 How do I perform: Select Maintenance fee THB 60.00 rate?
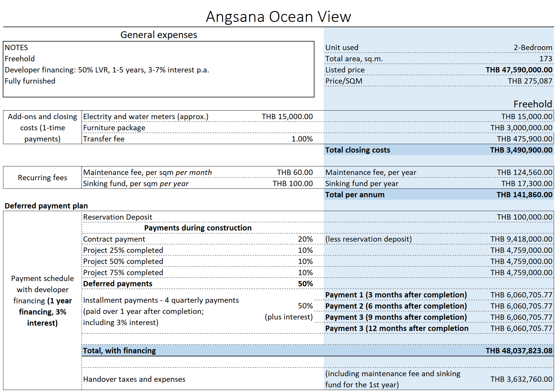295,172
